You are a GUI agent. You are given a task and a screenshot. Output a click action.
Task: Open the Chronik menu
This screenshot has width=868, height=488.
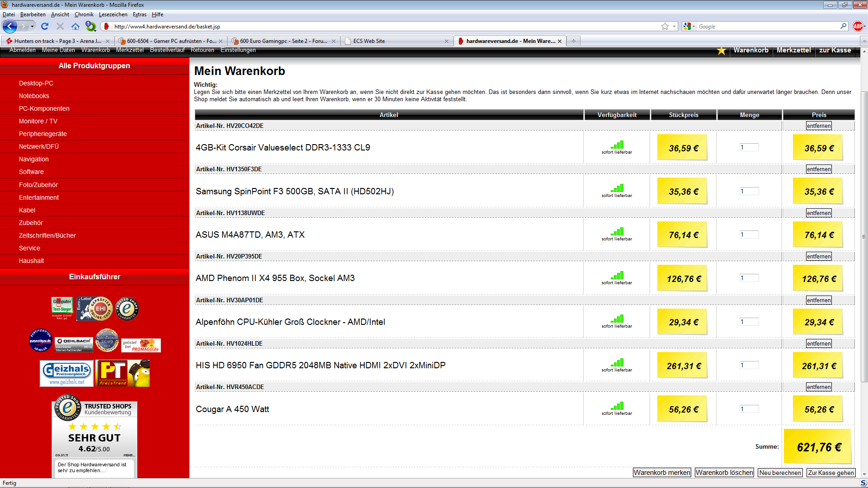click(x=84, y=14)
